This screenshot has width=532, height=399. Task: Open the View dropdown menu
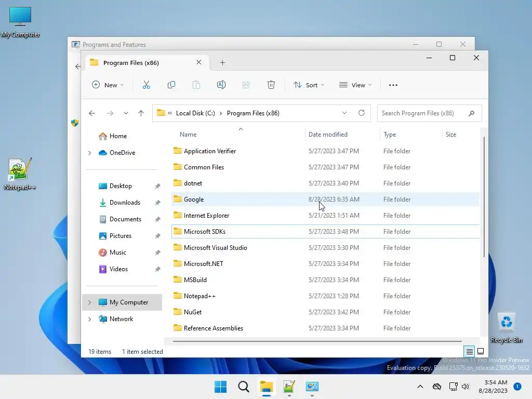click(355, 85)
